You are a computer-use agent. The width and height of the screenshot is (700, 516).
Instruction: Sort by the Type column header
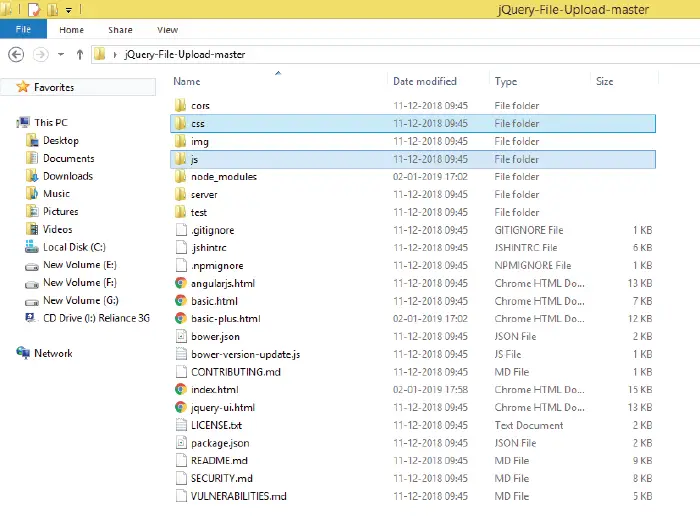pyautogui.click(x=505, y=81)
